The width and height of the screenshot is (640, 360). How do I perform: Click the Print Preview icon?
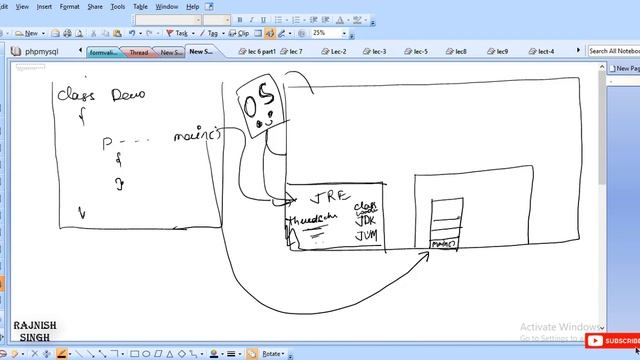click(x=79, y=33)
